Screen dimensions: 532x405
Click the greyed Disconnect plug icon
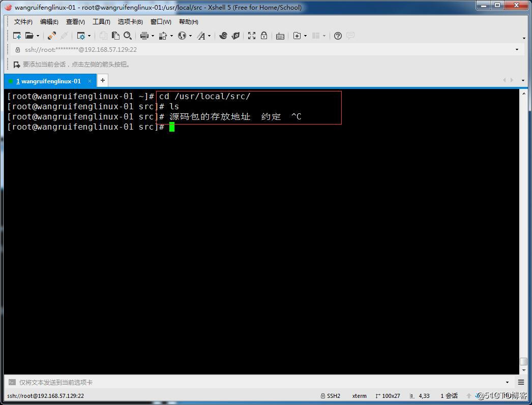(64, 36)
